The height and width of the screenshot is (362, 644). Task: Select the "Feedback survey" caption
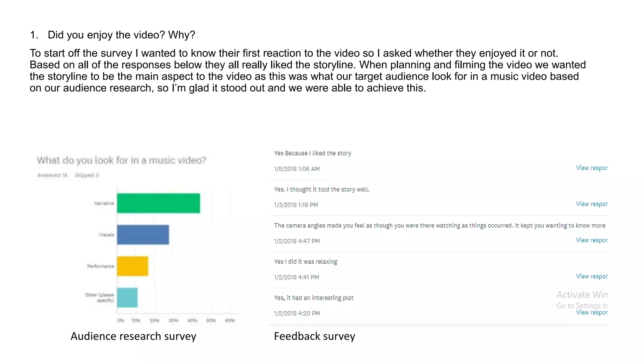coord(314,336)
